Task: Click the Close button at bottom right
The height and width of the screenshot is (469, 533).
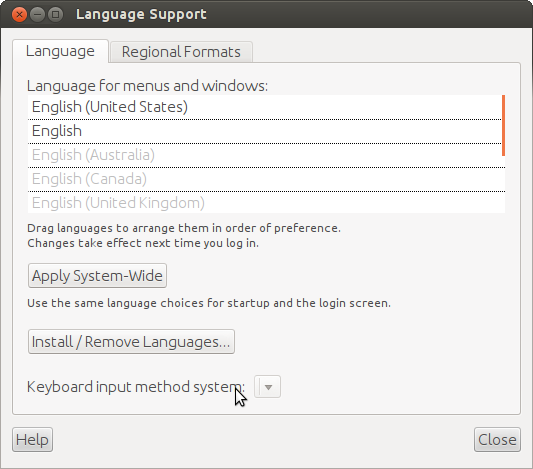Action: coord(497,439)
